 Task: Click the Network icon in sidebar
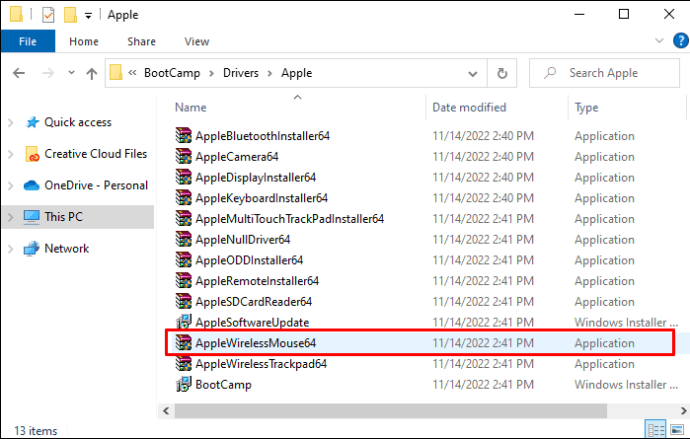pyautogui.click(x=31, y=249)
